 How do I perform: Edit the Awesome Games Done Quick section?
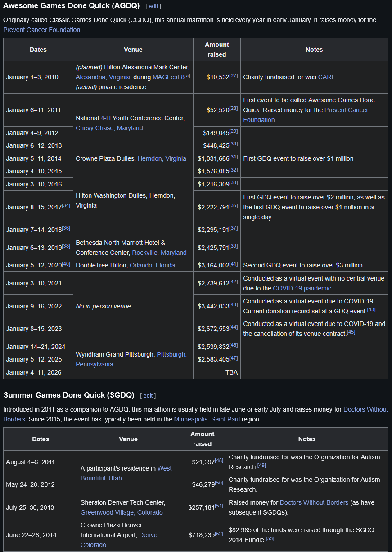coord(153,6)
